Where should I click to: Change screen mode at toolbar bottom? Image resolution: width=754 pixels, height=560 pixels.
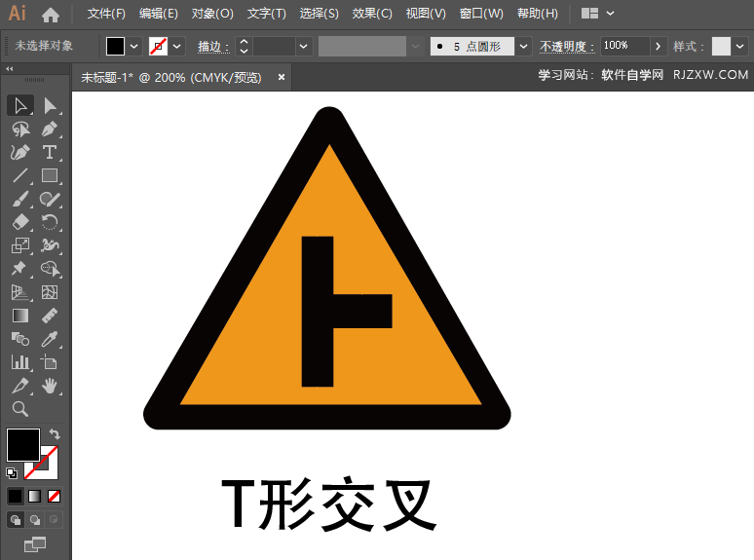[35, 544]
